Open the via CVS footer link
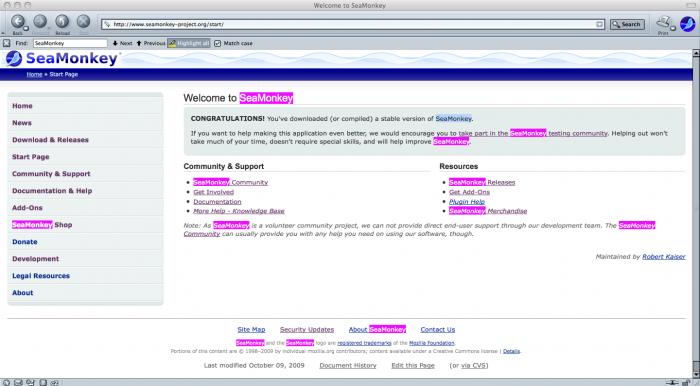This screenshot has width=700, height=386. coord(473,365)
